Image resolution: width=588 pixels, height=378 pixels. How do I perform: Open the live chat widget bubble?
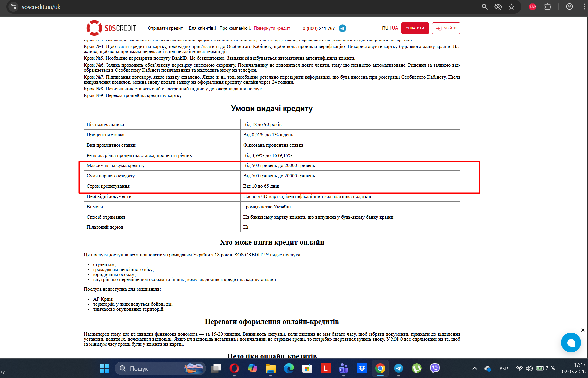(x=571, y=343)
